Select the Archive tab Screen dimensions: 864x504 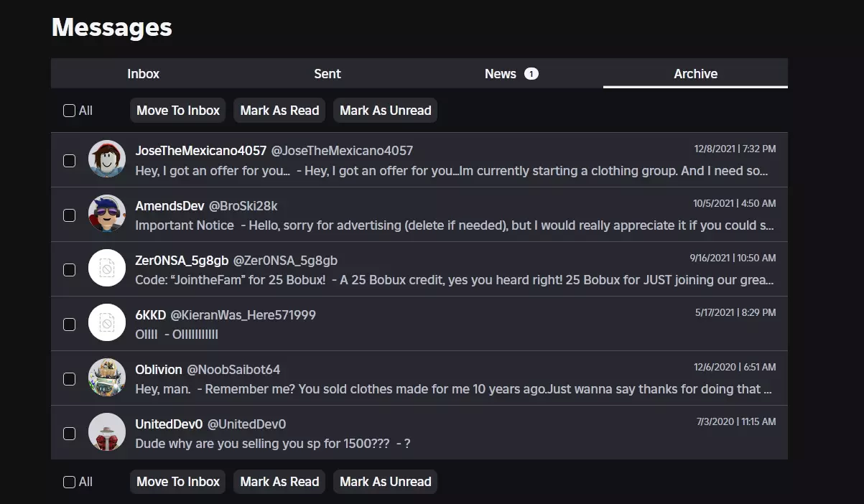pyautogui.click(x=695, y=73)
